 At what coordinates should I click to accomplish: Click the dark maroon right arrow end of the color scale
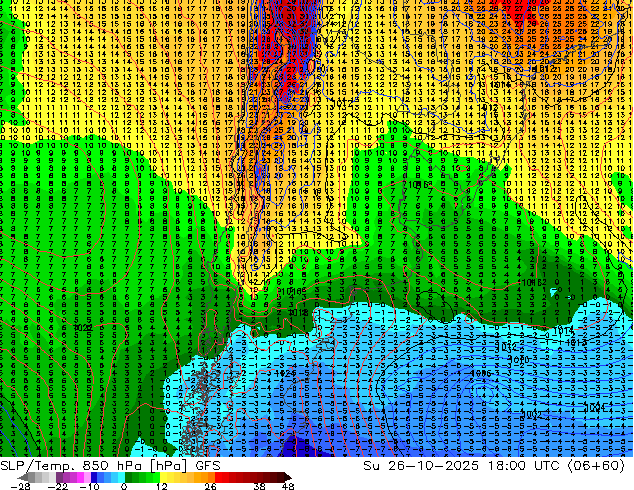pyautogui.click(x=287, y=477)
